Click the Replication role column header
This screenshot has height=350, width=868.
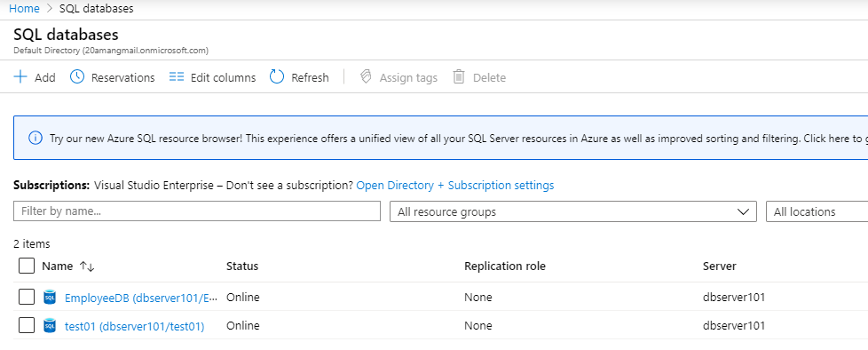coord(505,266)
